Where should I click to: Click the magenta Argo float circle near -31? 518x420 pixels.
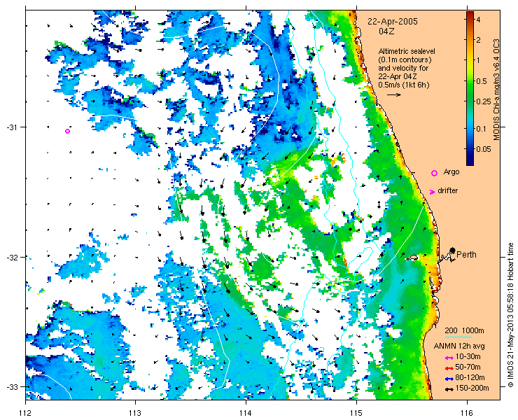coord(67,131)
